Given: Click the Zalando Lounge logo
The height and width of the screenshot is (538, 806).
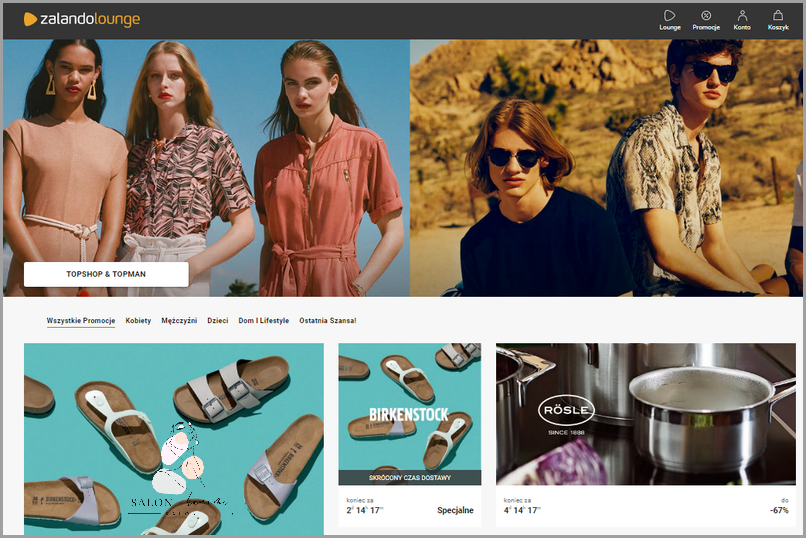Looking at the screenshot, I should click(82, 19).
